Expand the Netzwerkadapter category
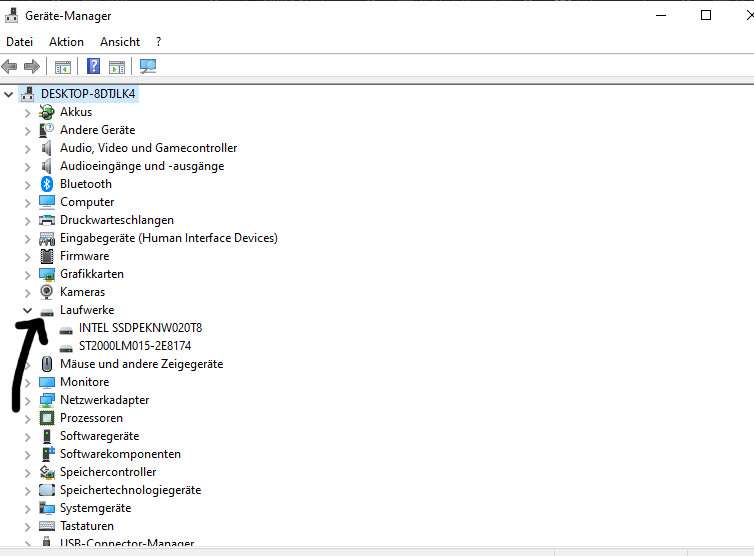This screenshot has height=556, width=754. [x=28, y=400]
